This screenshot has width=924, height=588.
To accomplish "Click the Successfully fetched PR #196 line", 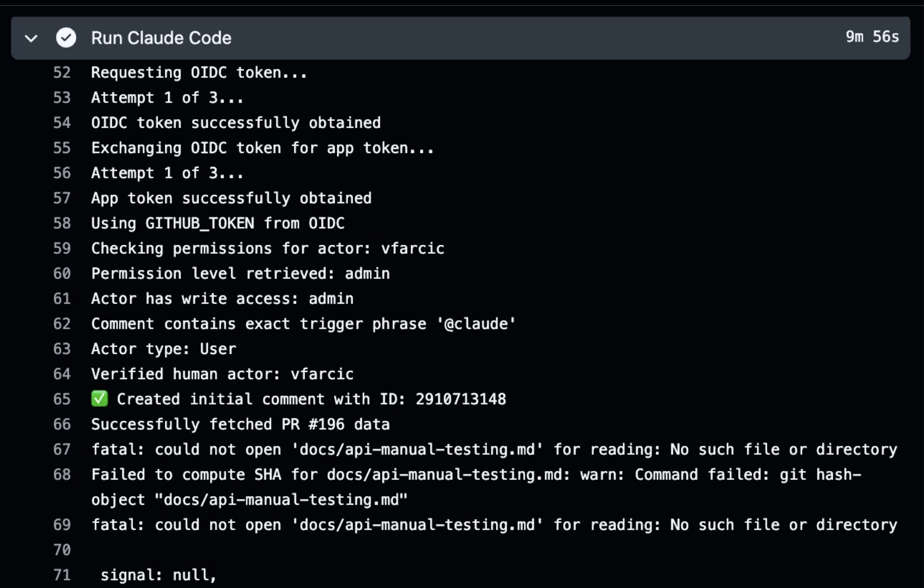I will coord(240,425).
